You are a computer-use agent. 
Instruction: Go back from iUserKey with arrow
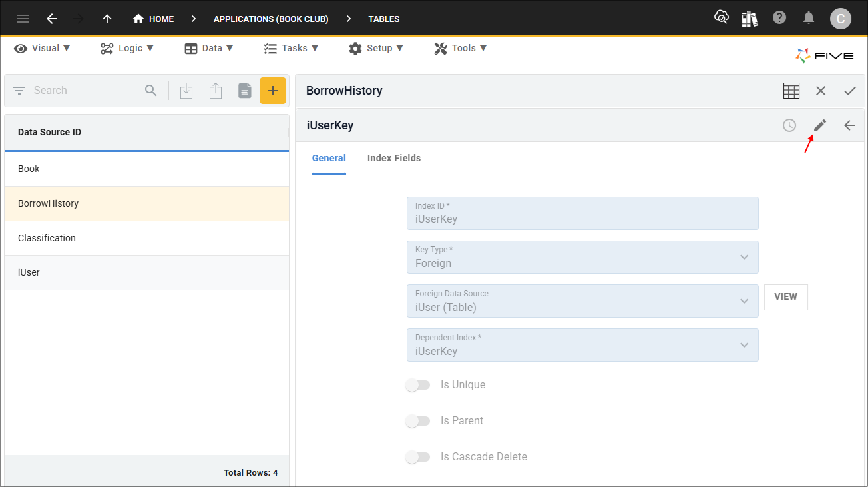pyautogui.click(x=849, y=125)
